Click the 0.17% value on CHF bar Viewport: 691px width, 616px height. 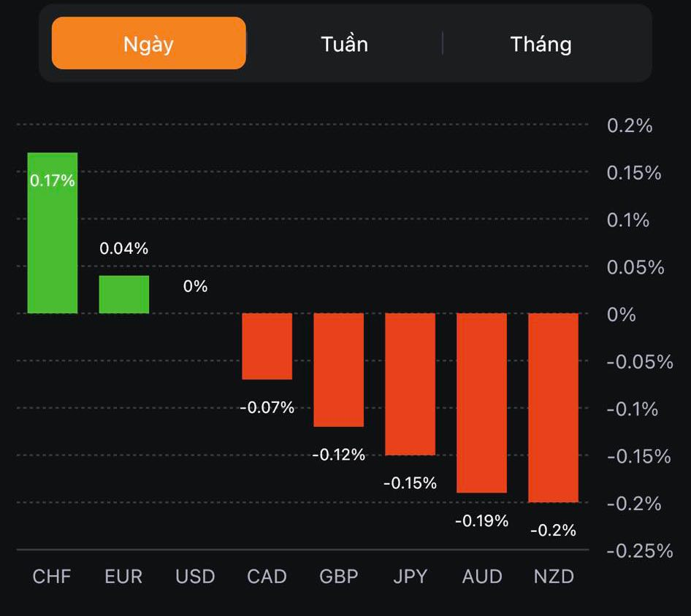[x=53, y=180]
